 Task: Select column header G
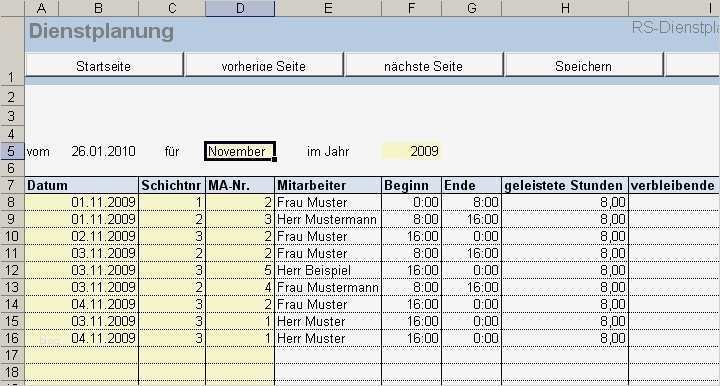471,8
